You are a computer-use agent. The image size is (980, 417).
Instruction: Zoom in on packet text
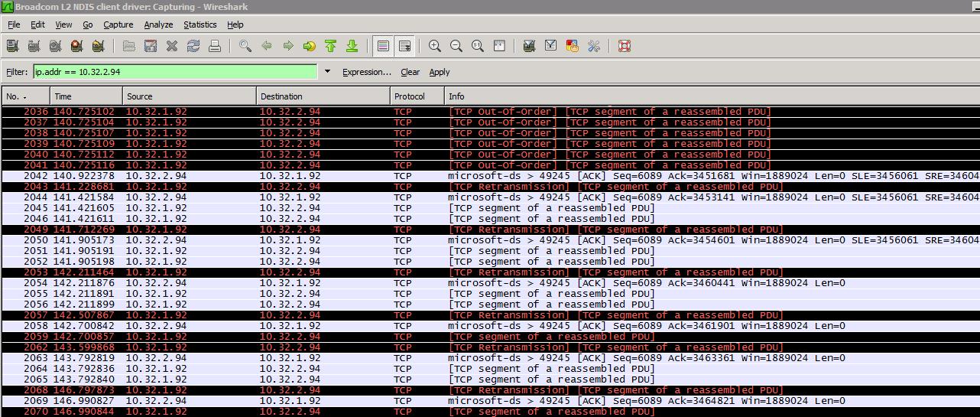click(x=435, y=46)
